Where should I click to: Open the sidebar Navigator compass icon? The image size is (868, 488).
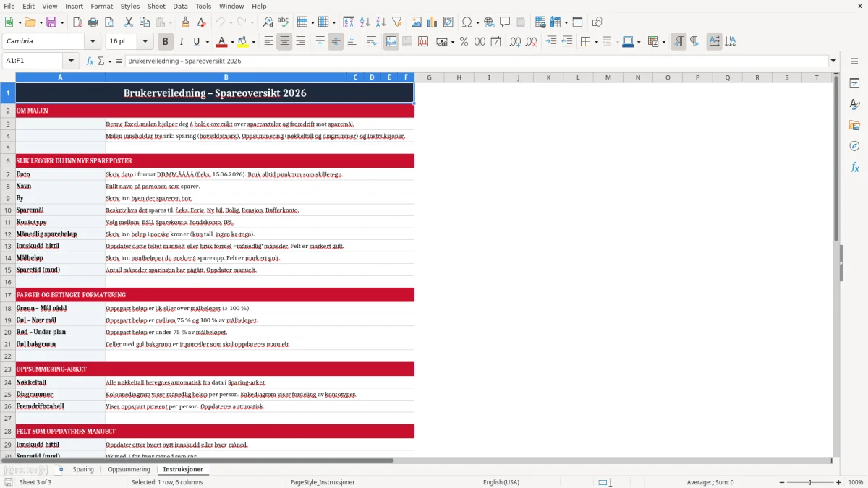[854, 146]
